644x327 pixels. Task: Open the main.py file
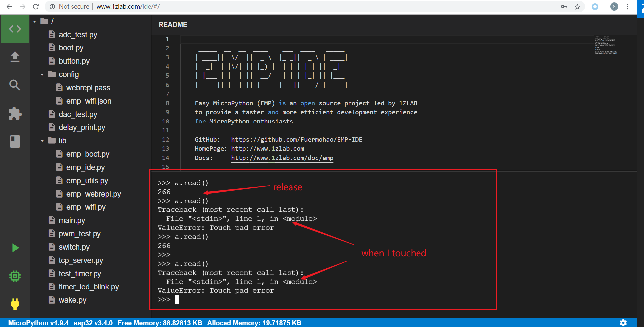pyautogui.click(x=72, y=220)
